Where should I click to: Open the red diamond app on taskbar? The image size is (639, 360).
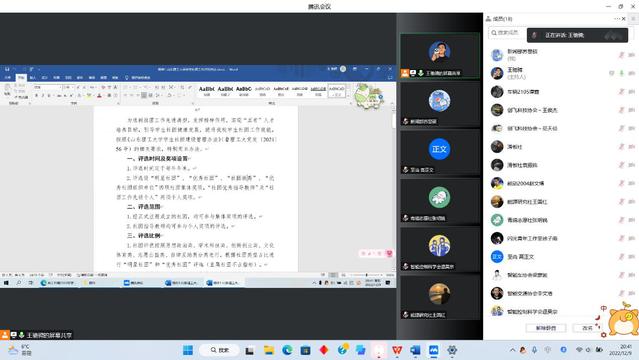pos(324,350)
